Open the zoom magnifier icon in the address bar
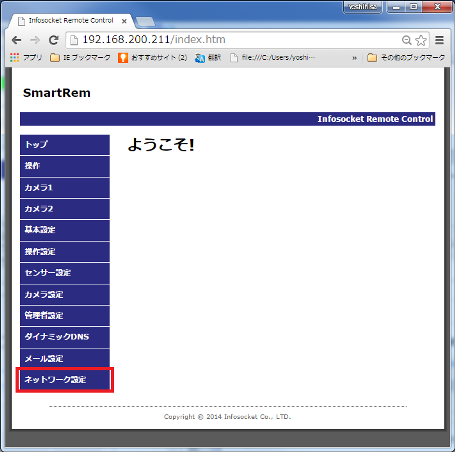The height and width of the screenshot is (452, 455). tap(406, 40)
